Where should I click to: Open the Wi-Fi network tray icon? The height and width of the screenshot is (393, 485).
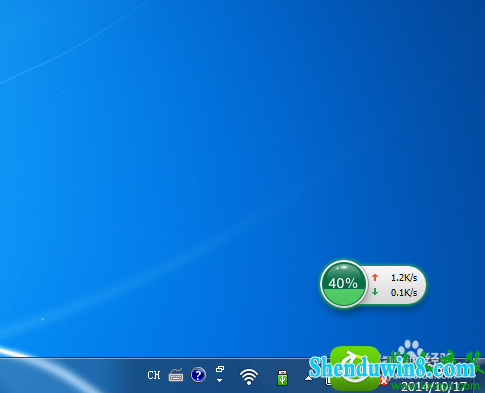click(x=249, y=377)
